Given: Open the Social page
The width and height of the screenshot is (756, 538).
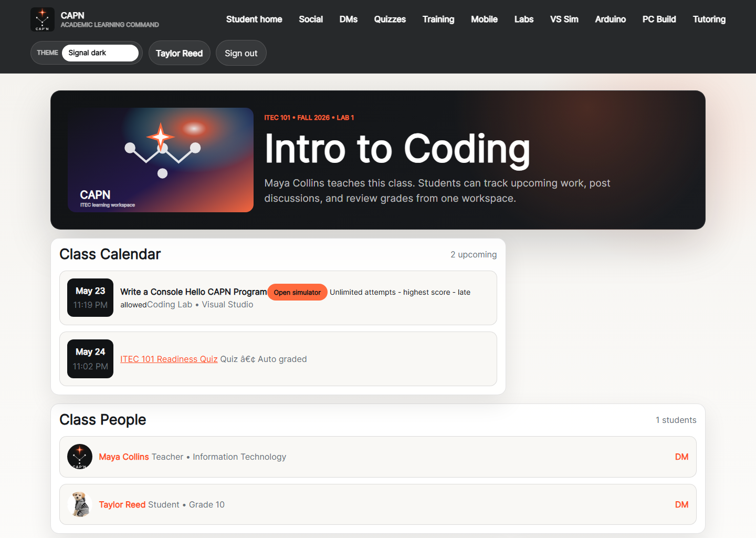Looking at the screenshot, I should tap(311, 19).
